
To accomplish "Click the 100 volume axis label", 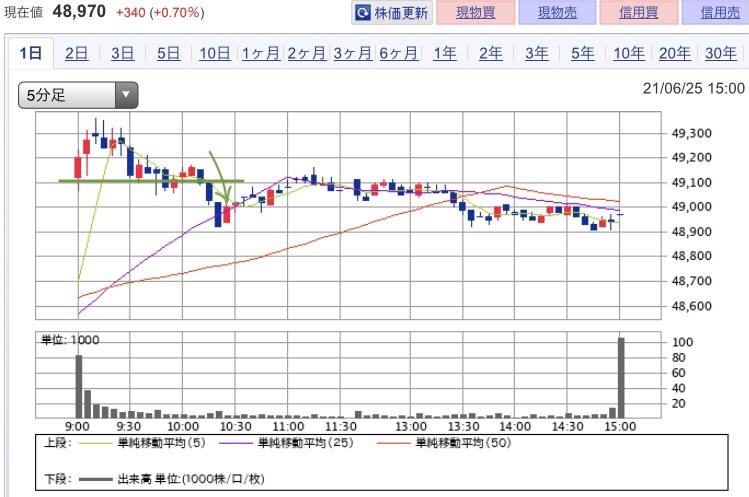I will [x=682, y=342].
